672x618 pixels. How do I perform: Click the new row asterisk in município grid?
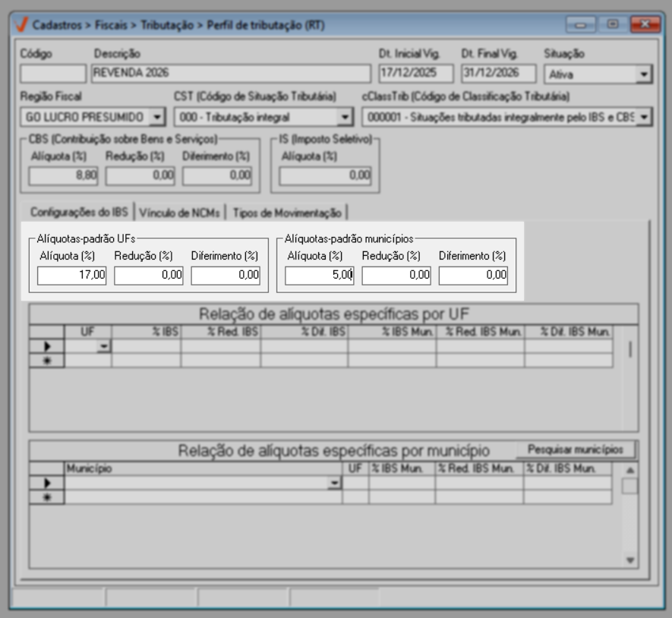coord(47,497)
